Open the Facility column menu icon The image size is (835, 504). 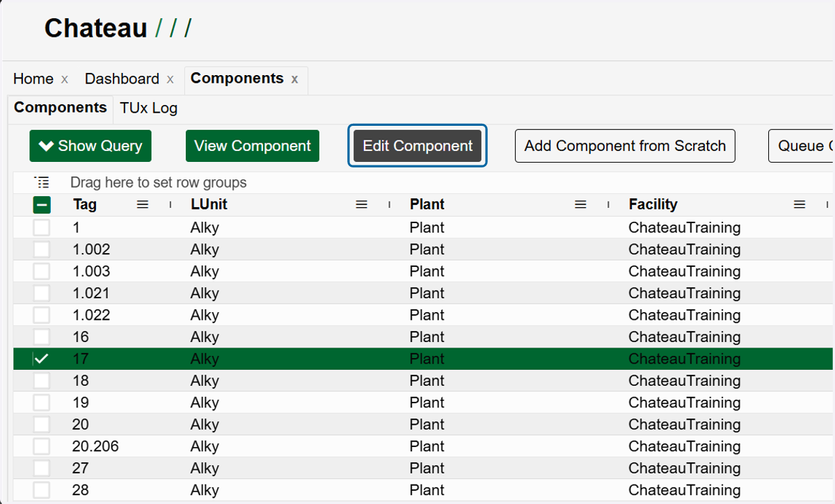pos(800,204)
